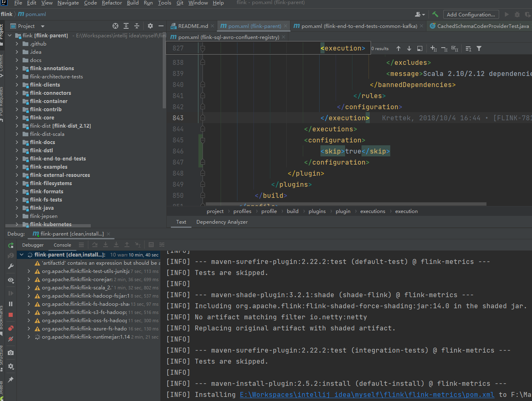This screenshot has width=532, height=401.
Task: Collapse the flink-parent [clean,install] build tree
Action: (22, 255)
